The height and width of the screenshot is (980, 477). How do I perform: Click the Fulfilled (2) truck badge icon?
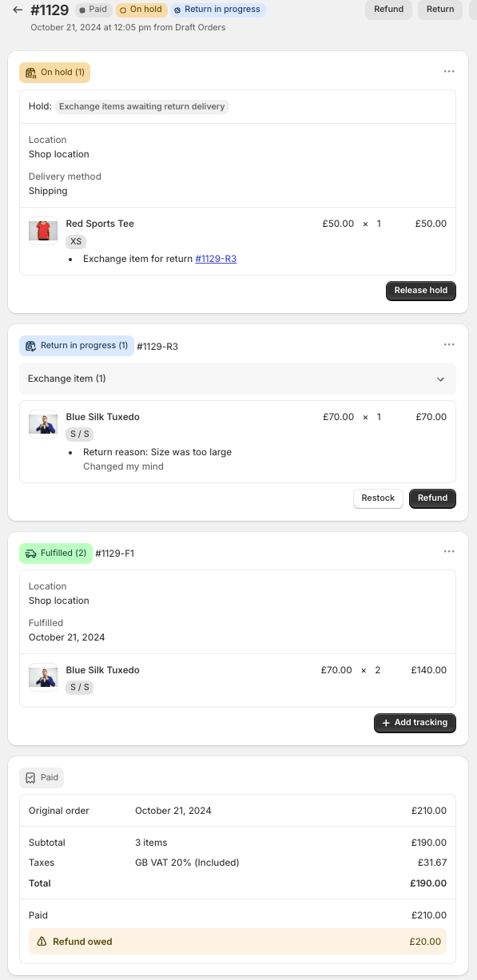pyautogui.click(x=30, y=553)
